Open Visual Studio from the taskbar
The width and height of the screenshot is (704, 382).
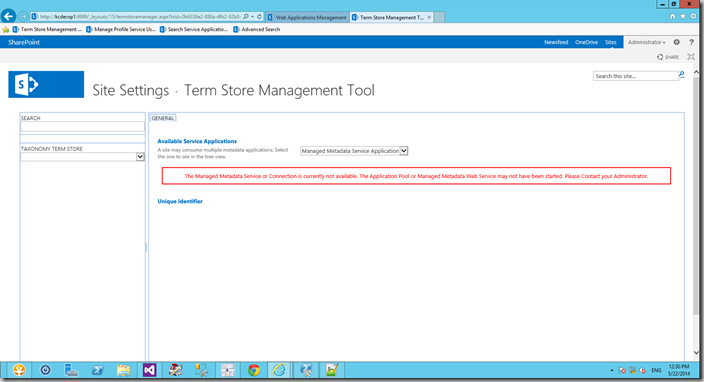click(x=149, y=370)
